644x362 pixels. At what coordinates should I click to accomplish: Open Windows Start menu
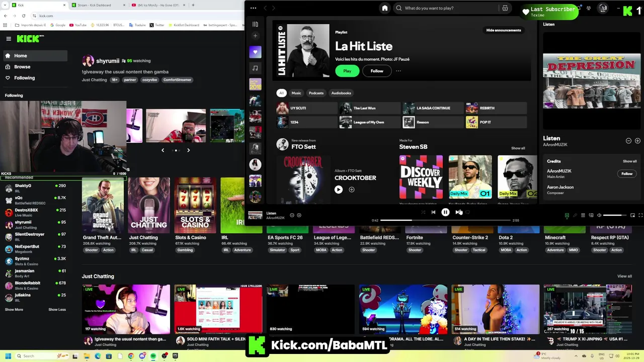click(9, 356)
